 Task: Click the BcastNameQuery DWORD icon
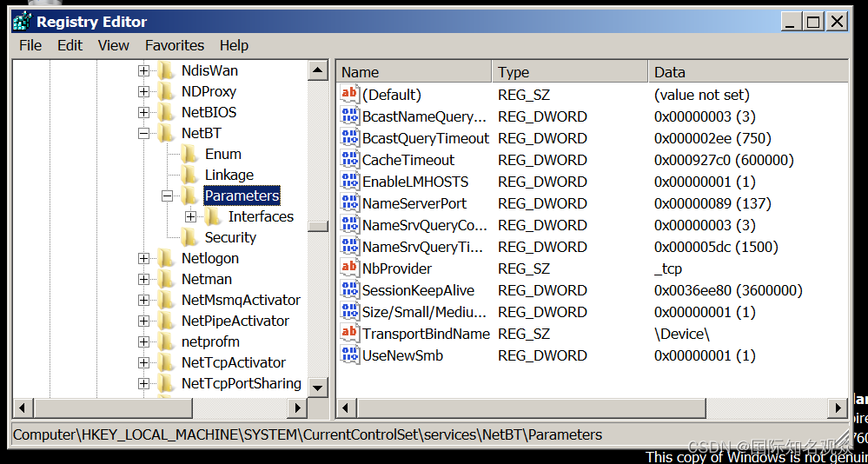(349, 116)
